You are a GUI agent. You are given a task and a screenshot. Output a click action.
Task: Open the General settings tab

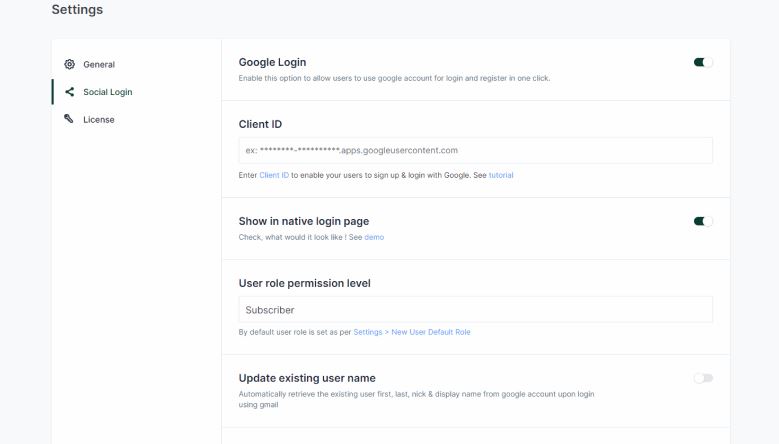pyautogui.click(x=98, y=64)
